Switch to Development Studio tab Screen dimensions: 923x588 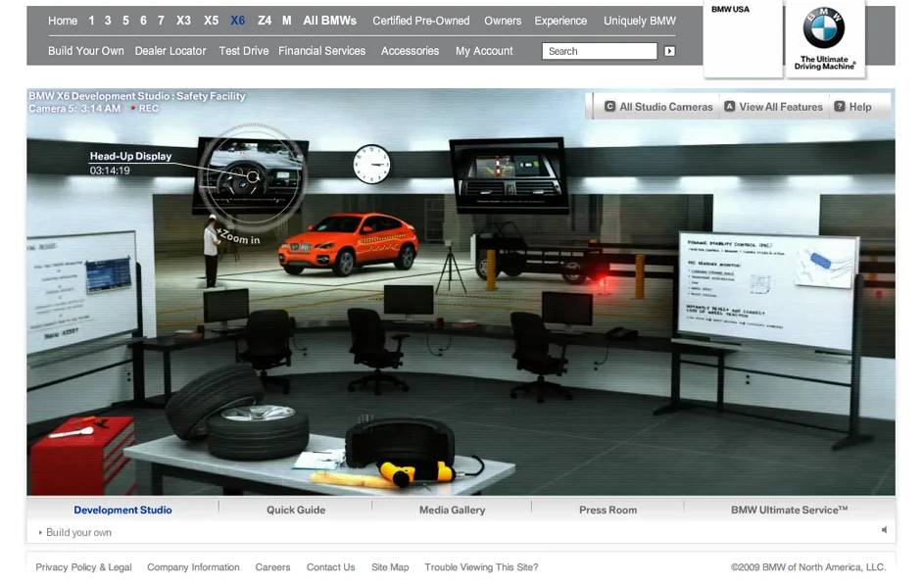122,511
